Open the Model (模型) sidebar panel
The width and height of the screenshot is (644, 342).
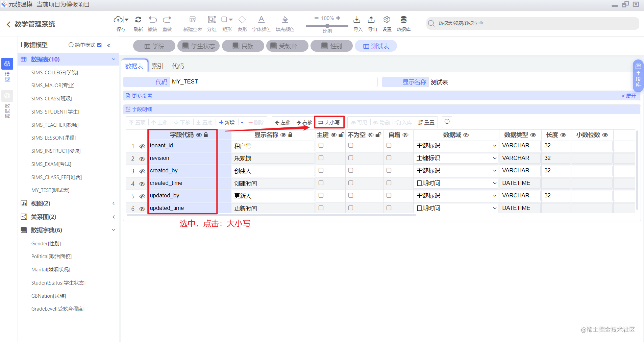(x=7, y=70)
